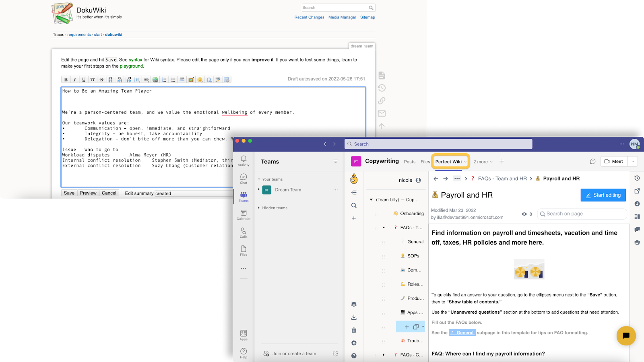
Task: Open the DokuWiki Sitemap link
Action: click(x=367, y=17)
